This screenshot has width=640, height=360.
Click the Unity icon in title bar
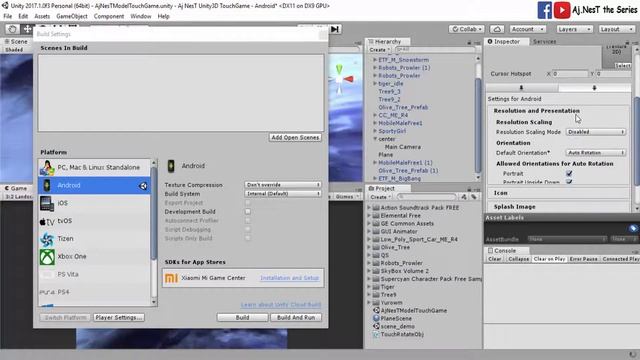[5, 6]
